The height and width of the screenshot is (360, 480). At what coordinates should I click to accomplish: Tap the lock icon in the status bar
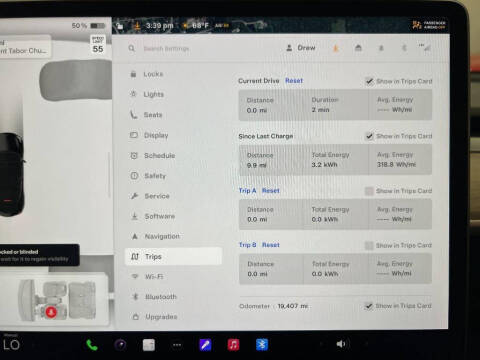click(120, 26)
